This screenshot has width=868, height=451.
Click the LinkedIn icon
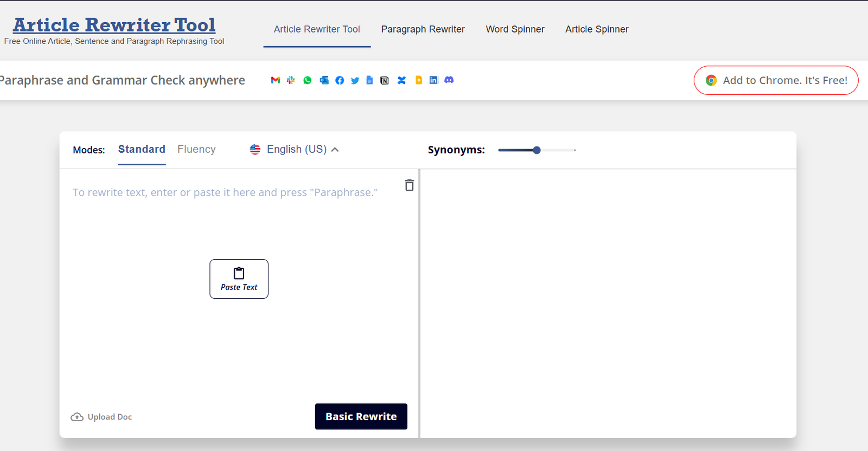[433, 80]
